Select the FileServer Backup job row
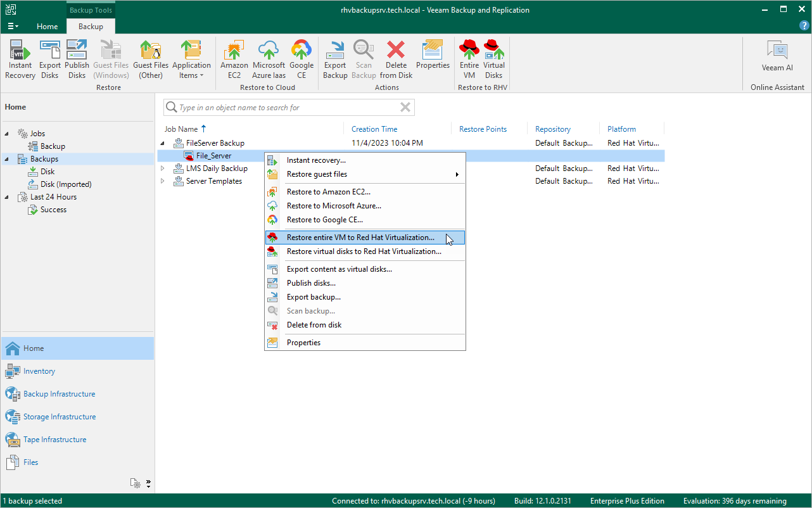The height and width of the screenshot is (508, 812). tap(410, 143)
